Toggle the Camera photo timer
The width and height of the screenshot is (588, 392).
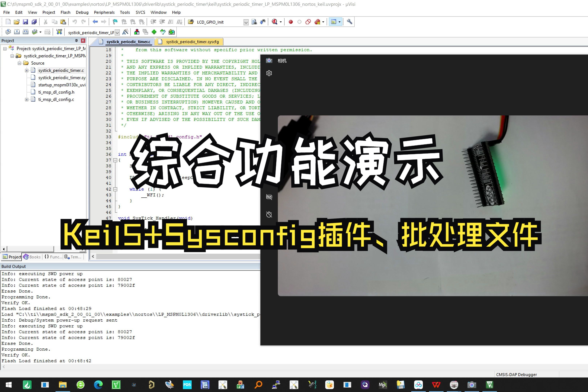269,215
